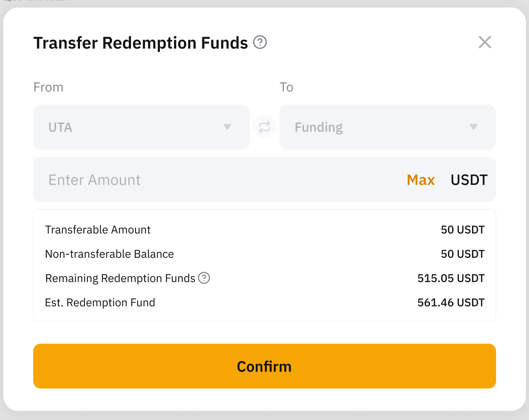
Task: Click the Remaining Redemption Funds label text
Action: [x=120, y=278]
